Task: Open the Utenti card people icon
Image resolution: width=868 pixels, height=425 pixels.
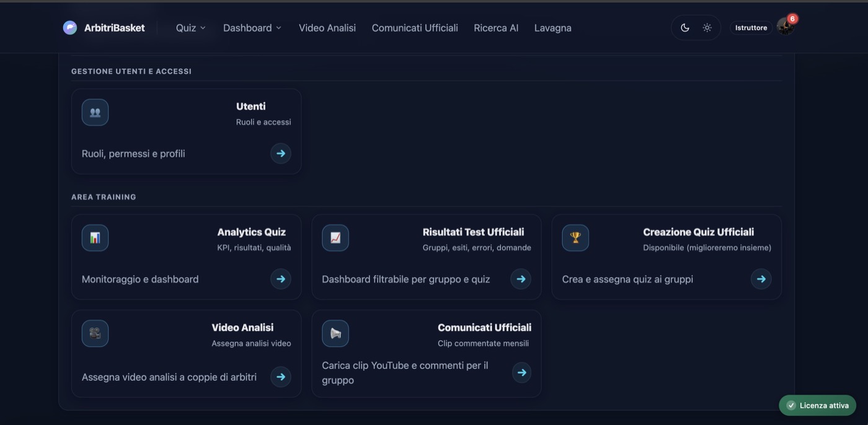Action: [95, 112]
